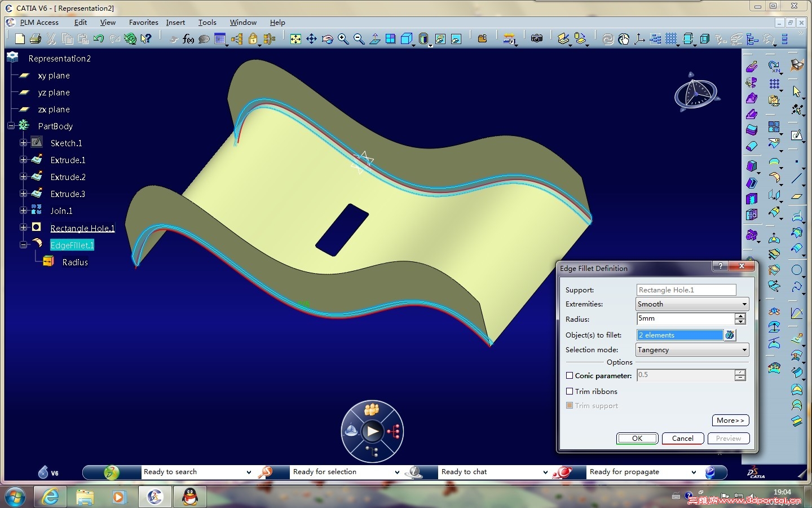The width and height of the screenshot is (812, 508).
Task: Click the Radius value field
Action: pos(686,319)
